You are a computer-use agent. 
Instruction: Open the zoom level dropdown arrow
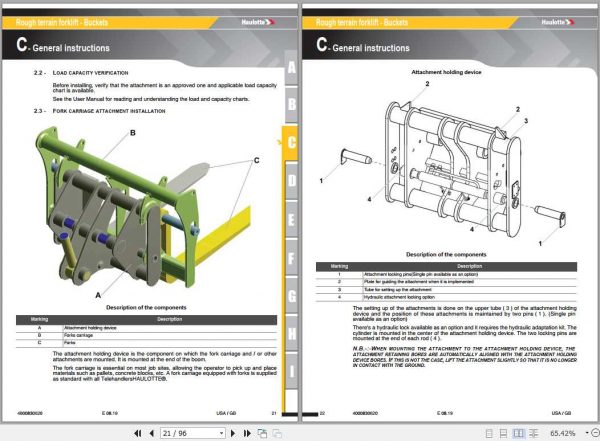[587, 433]
